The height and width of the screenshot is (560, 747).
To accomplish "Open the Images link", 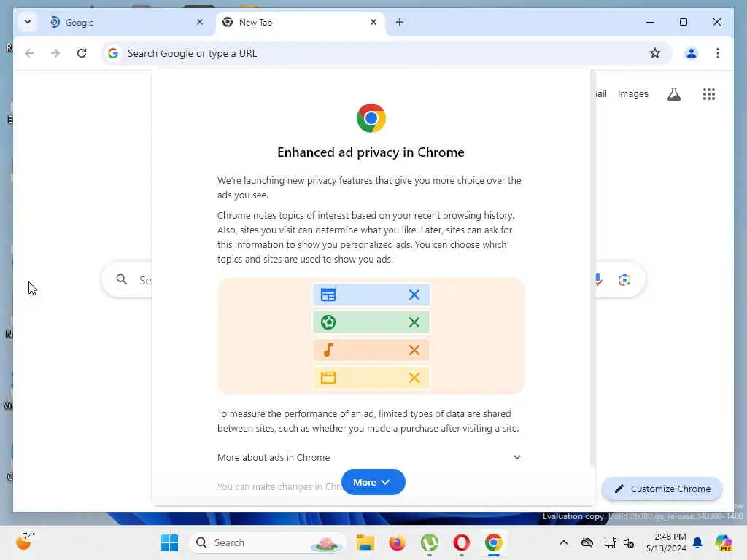I will click(632, 94).
